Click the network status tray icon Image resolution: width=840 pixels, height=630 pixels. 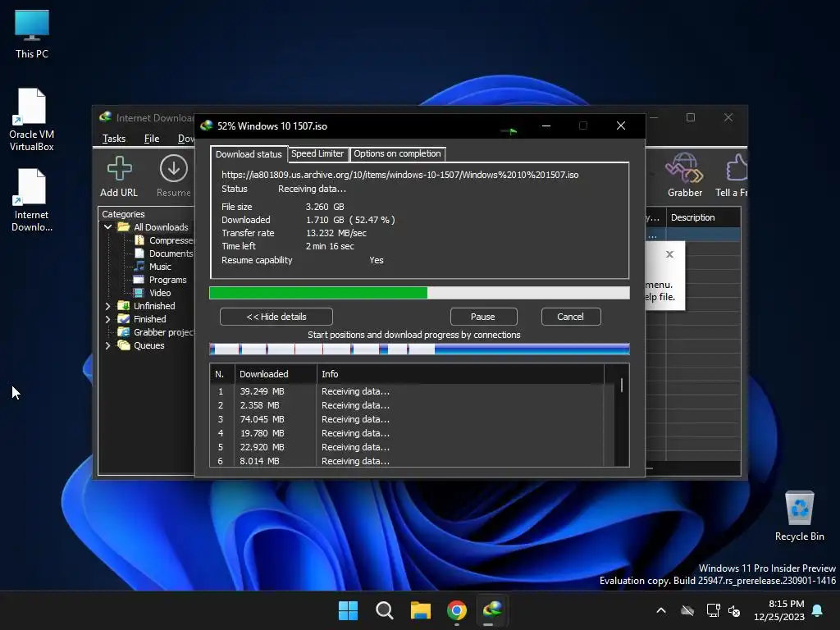713,610
